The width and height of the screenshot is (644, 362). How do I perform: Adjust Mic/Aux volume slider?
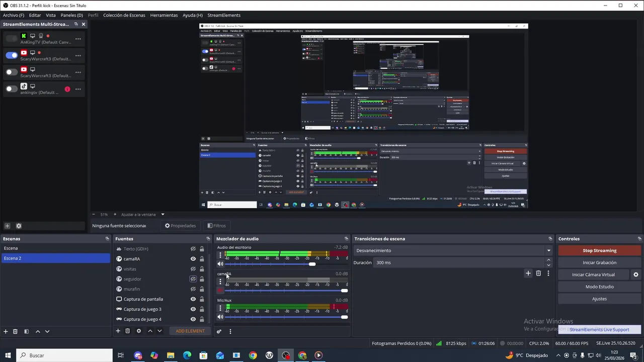[344, 317]
